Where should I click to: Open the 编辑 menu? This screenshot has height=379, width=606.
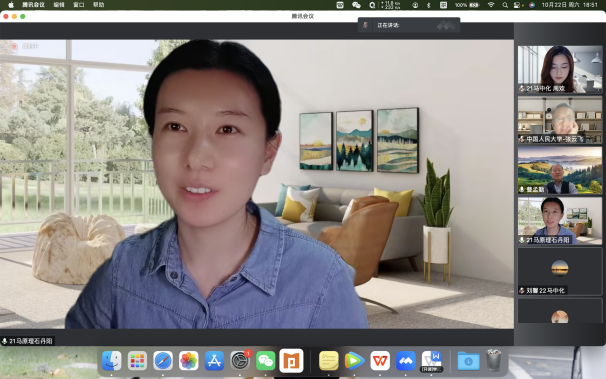pos(59,5)
